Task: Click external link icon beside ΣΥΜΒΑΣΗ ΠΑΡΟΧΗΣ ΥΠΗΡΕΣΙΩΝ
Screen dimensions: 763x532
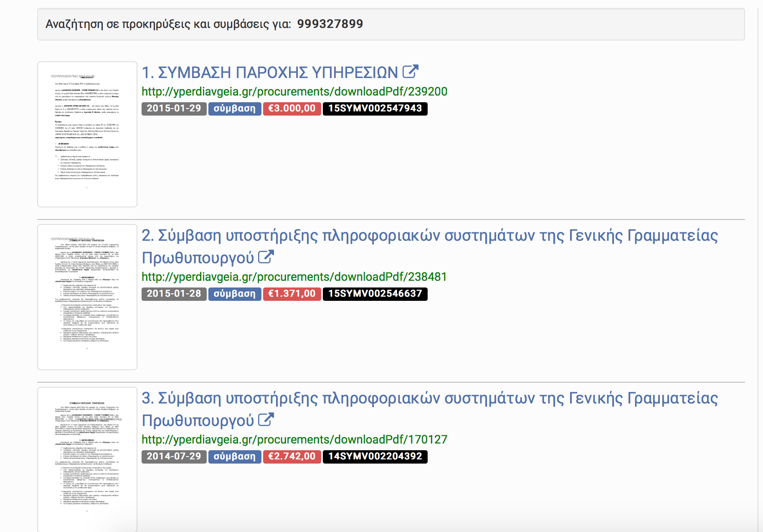Action: pyautogui.click(x=410, y=72)
